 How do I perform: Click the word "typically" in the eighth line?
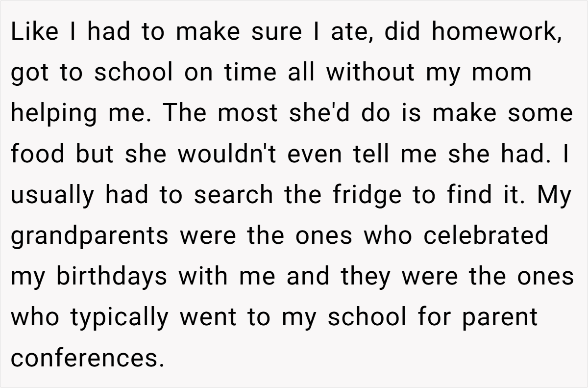[x=119, y=317]
